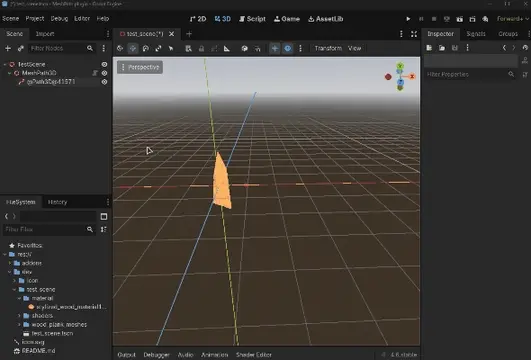This screenshot has height=360, width=531.
Task: Collapse the material folder
Action: [19, 298]
